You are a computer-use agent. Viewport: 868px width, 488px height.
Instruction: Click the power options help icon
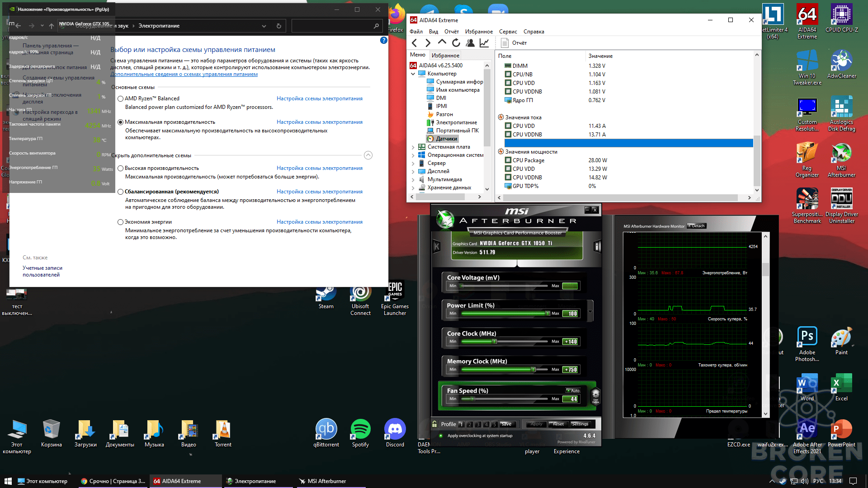coord(384,40)
